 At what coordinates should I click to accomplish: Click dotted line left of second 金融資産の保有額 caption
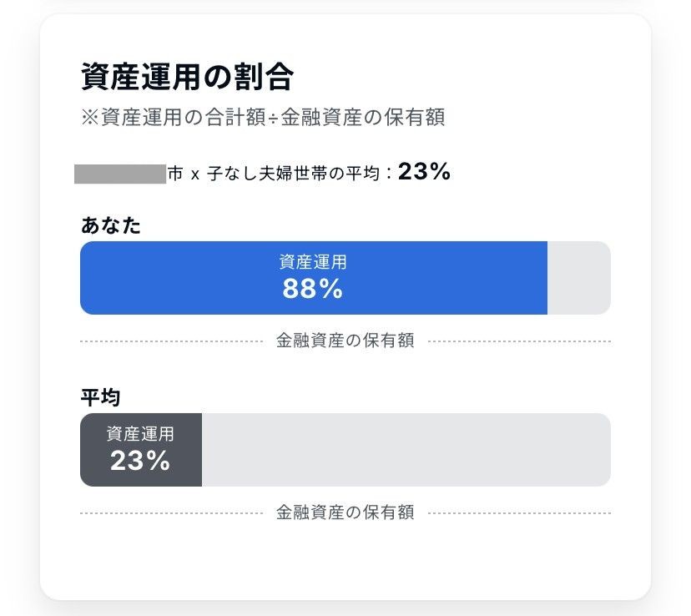171,513
